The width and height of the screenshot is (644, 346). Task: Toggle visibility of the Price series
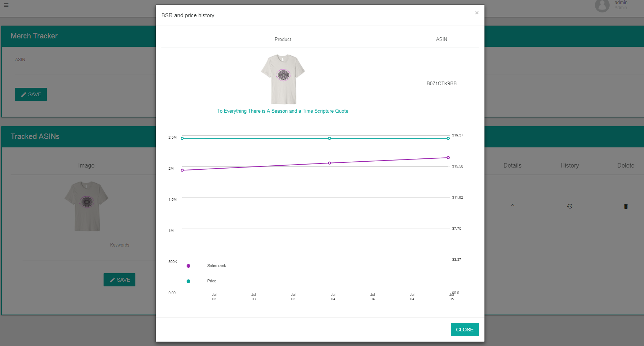point(211,281)
